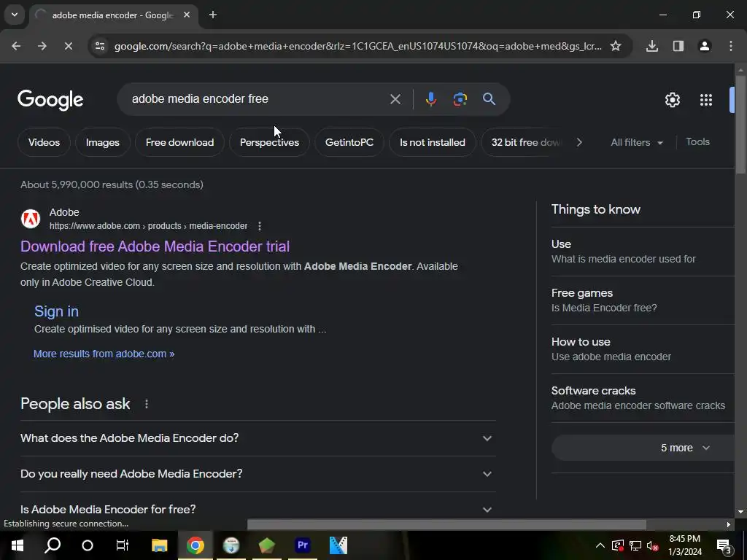The image size is (747, 560).
Task: Open the Sign in sublink
Action: point(56,311)
